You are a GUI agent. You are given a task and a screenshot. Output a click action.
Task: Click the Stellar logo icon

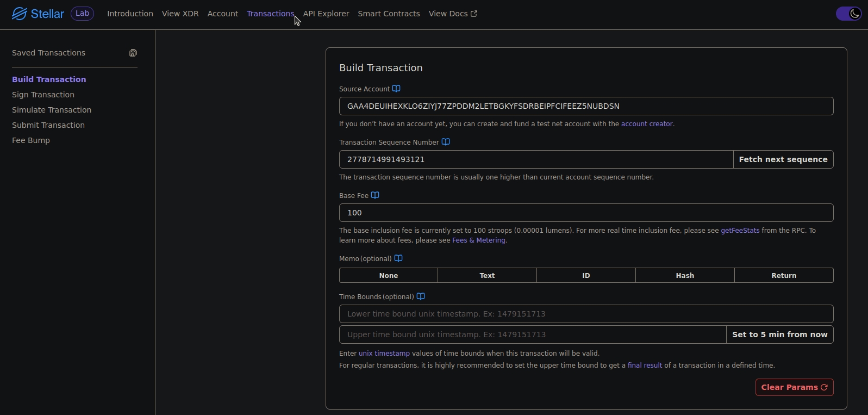tap(20, 14)
